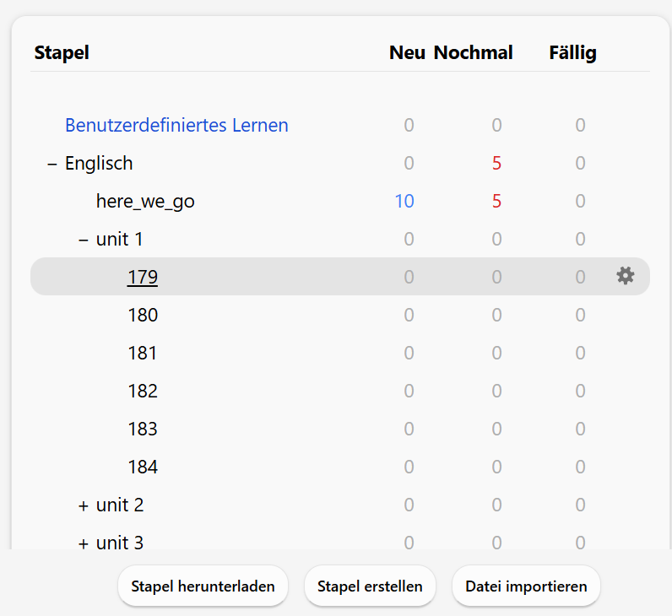Click Nochmal count 0 for unit 2
672x616 pixels.
496,505
